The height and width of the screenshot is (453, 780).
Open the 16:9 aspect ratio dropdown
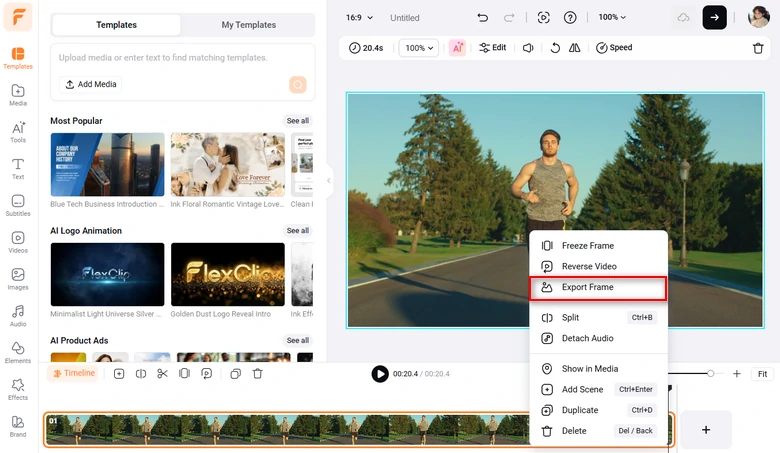pos(359,18)
